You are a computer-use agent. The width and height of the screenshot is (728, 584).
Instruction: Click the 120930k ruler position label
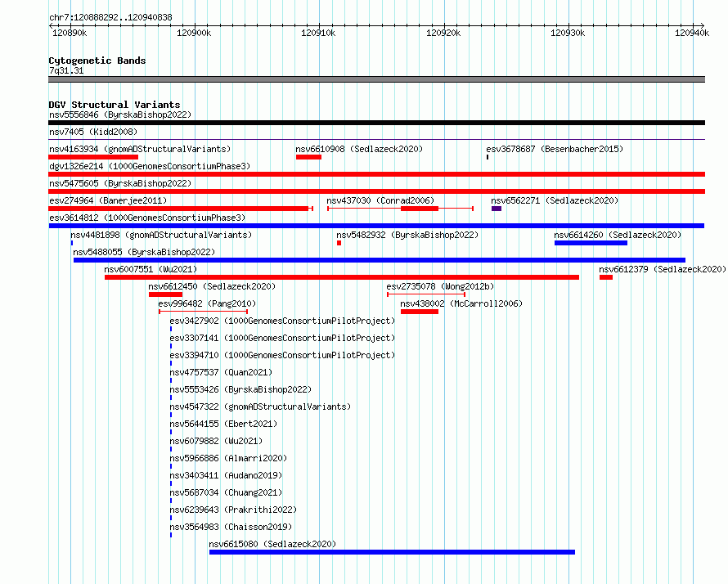[x=568, y=33]
